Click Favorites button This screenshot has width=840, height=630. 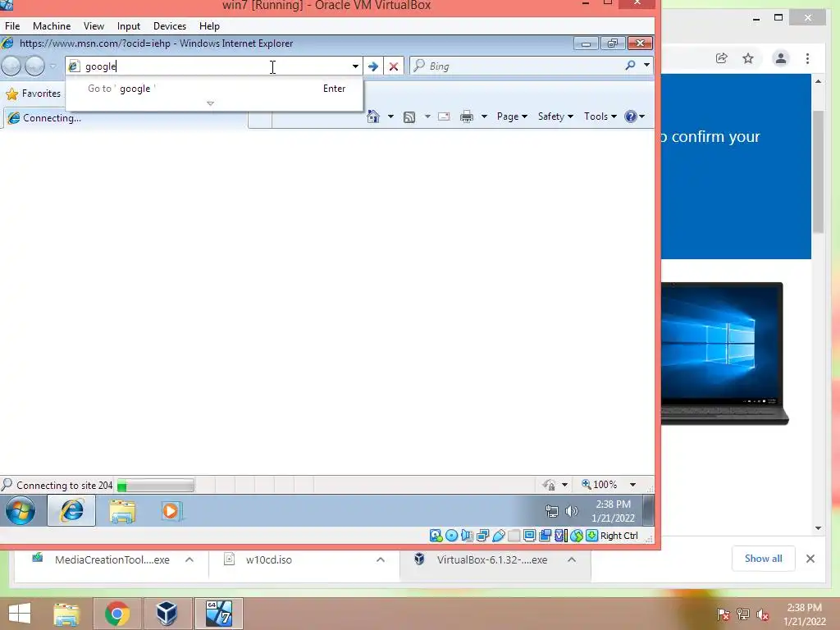click(x=33, y=94)
